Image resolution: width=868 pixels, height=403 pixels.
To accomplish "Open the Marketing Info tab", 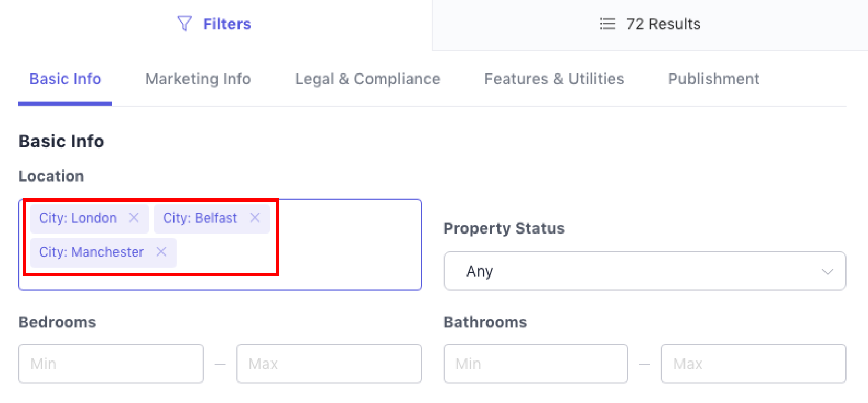I will pyautogui.click(x=198, y=79).
